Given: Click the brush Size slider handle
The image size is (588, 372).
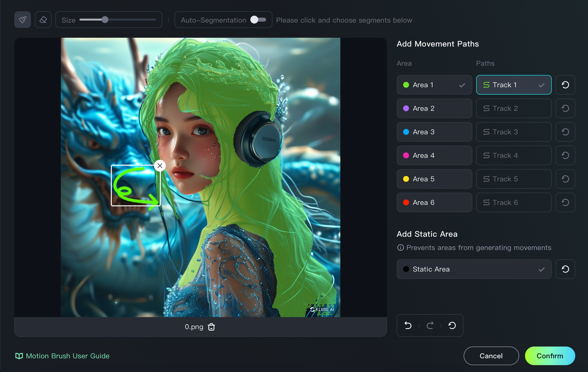Looking at the screenshot, I should click(x=105, y=20).
